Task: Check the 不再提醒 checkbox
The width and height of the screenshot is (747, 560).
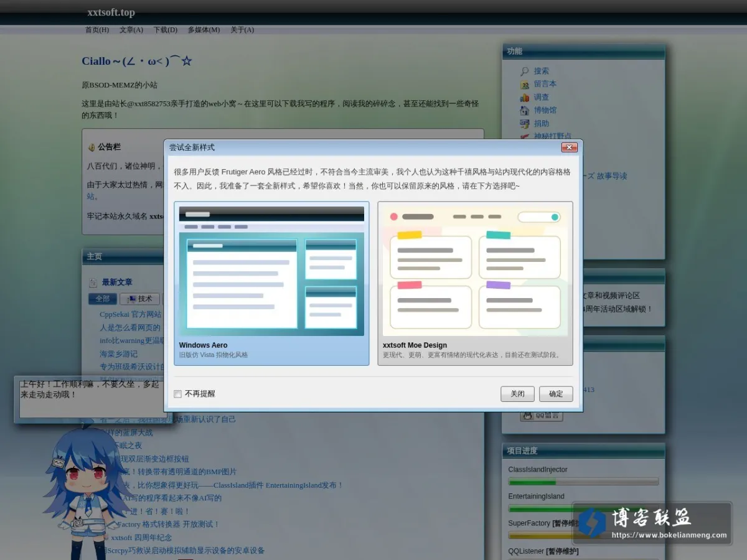Action: (x=178, y=394)
